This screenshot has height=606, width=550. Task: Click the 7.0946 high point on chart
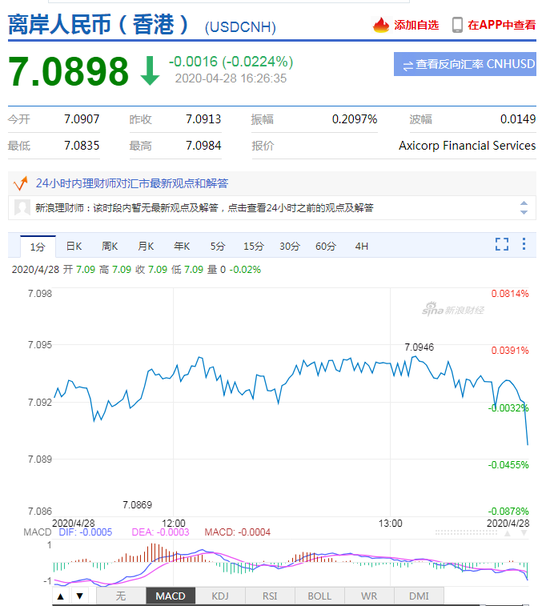(x=415, y=356)
